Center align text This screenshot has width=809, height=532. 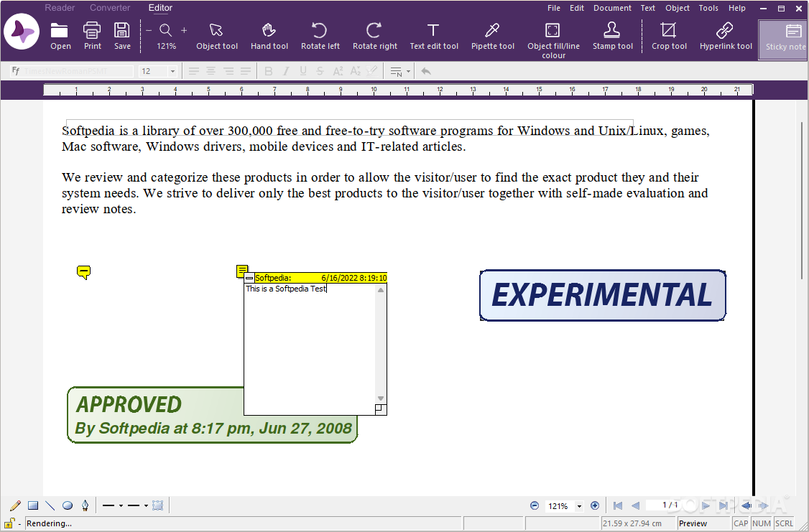211,71
